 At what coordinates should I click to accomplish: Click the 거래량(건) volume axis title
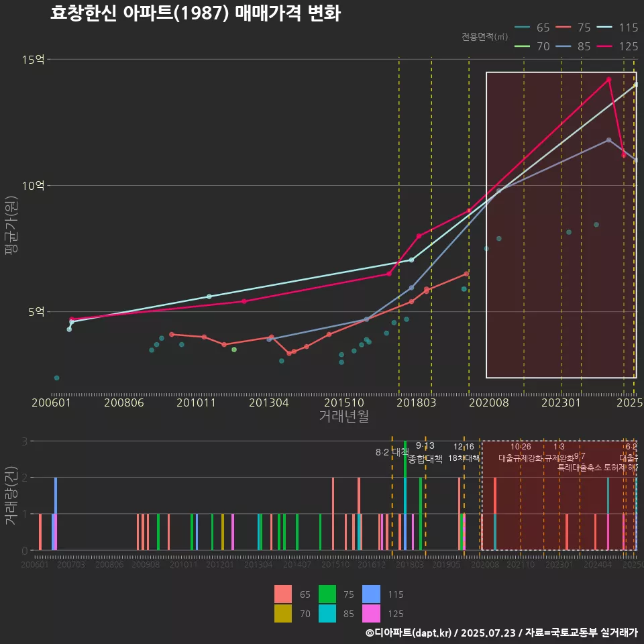coord(11,495)
